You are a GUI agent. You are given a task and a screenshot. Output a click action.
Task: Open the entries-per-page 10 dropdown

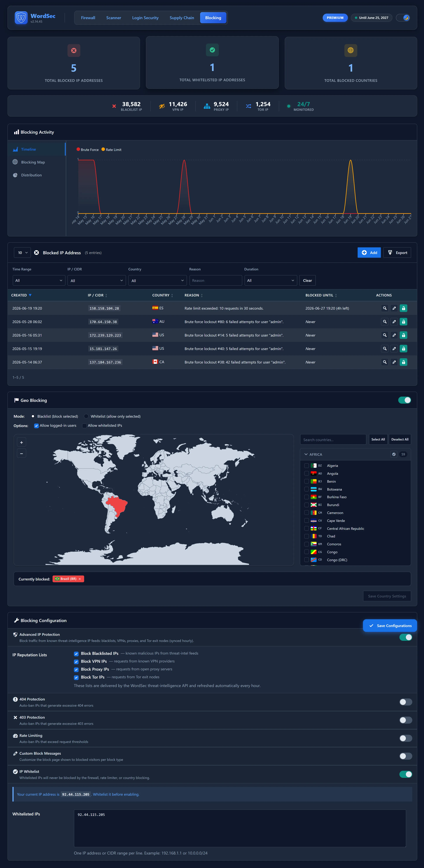point(22,253)
